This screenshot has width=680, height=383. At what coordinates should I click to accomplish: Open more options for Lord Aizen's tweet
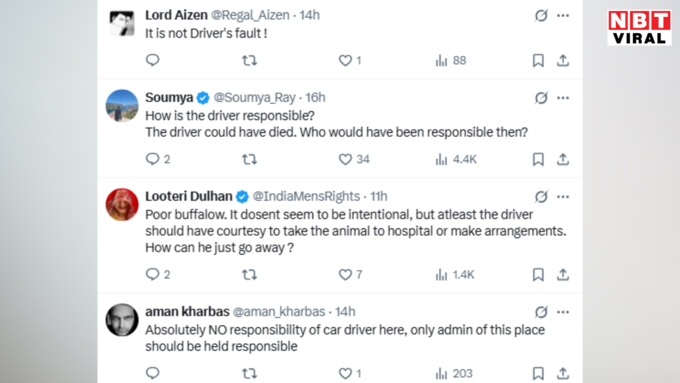(563, 16)
